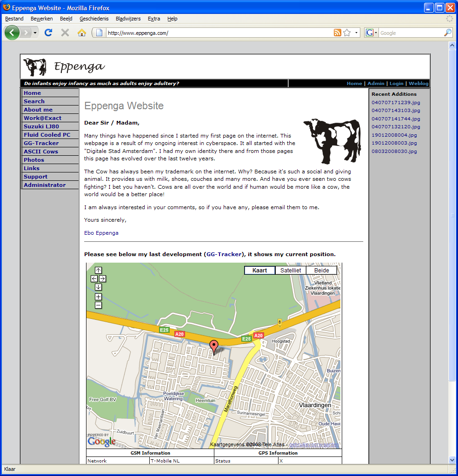This screenshot has height=476, width=458.
Task: Open the Help menu
Action: tap(172, 19)
